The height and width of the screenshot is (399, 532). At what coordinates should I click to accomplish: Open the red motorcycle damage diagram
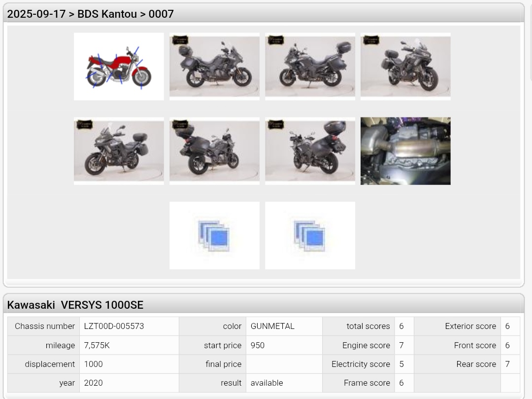pyautogui.click(x=119, y=67)
